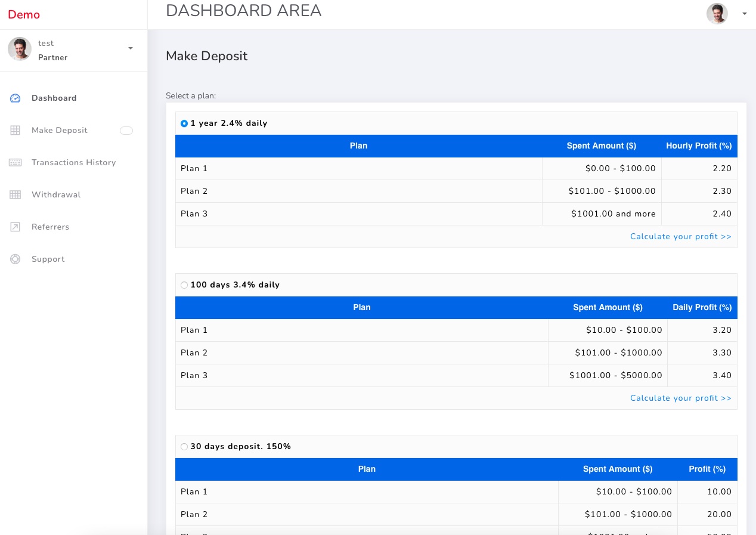Click the top-right profile avatar
Viewport: 756px width, 535px height.
pyautogui.click(x=717, y=14)
